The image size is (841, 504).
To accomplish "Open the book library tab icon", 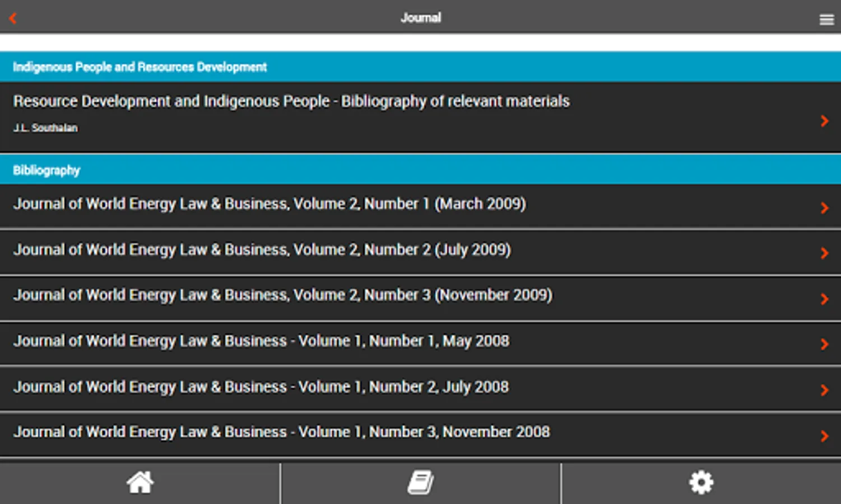I will (420, 483).
